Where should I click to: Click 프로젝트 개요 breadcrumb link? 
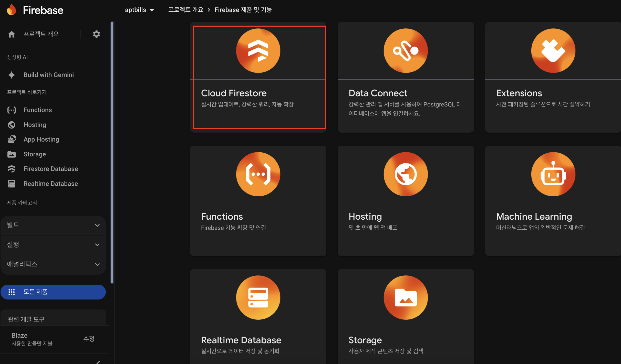point(185,10)
